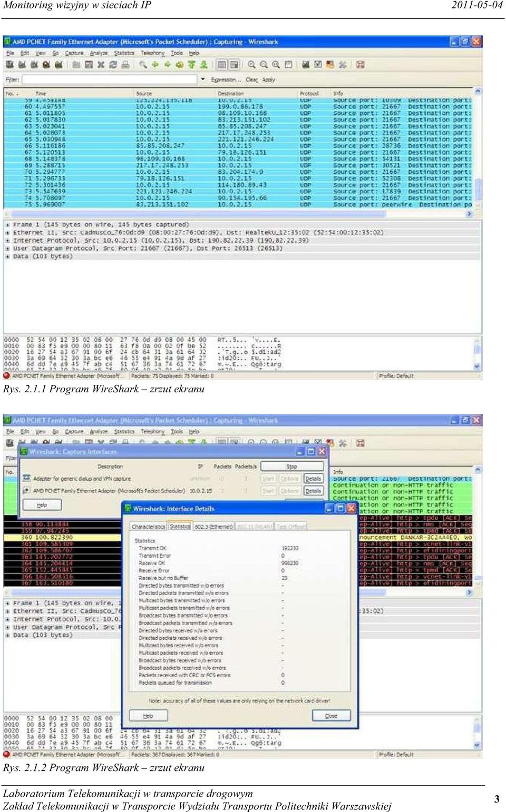Screen dimensions: 506x812
Task: Select the Statistics tab in Interface Details
Action: click(180, 526)
